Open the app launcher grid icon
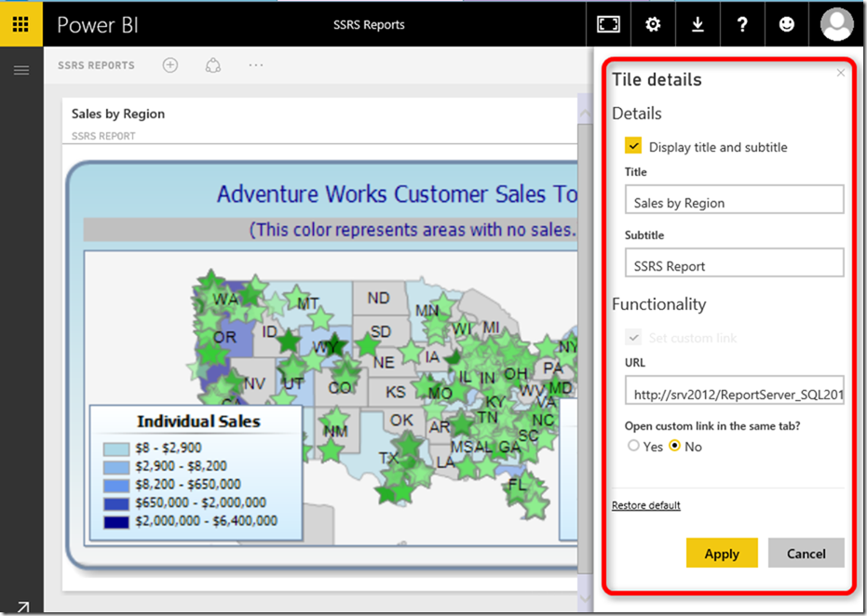The width and height of the screenshot is (867, 616). [x=21, y=24]
